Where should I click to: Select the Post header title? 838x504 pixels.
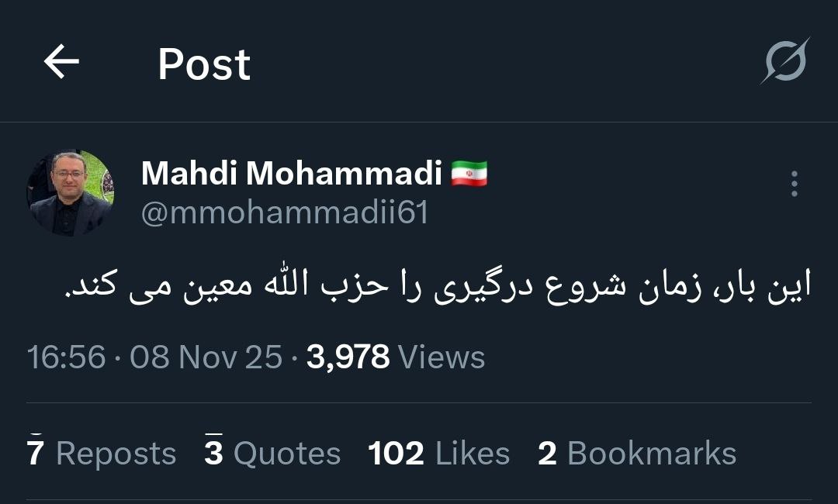203,64
